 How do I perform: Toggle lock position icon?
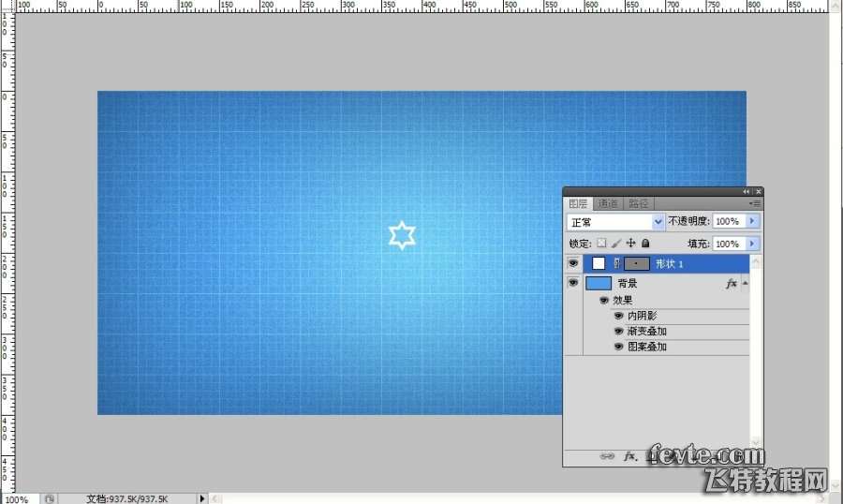pyautogui.click(x=630, y=244)
